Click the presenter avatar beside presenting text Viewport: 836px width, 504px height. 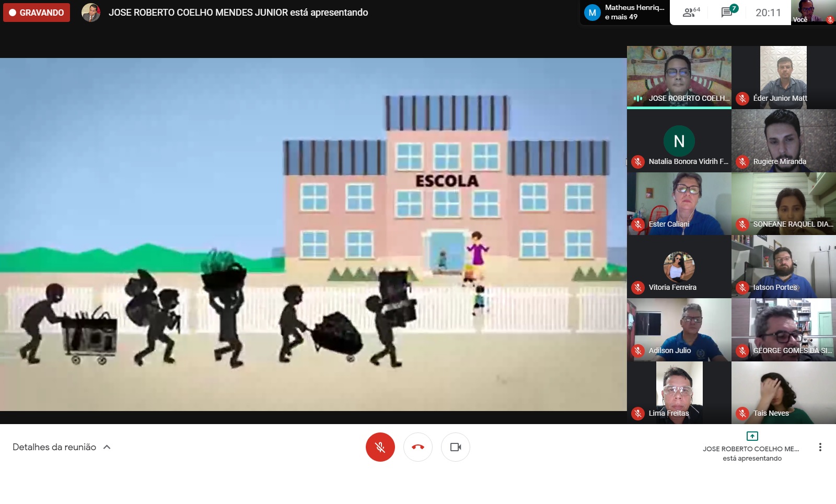coord(91,13)
